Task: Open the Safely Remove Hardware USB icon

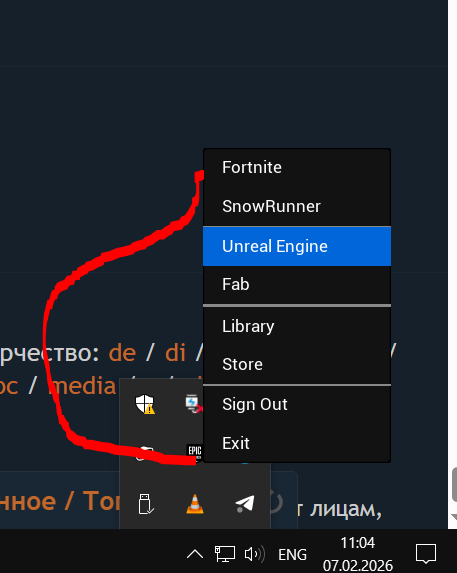Action: pos(145,504)
